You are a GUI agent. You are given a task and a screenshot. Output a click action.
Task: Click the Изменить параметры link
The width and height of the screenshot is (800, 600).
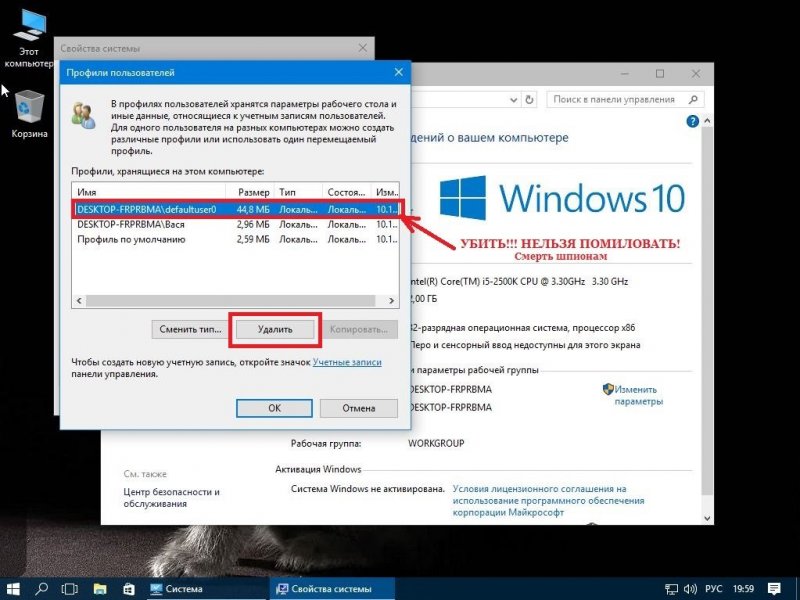[x=638, y=395]
